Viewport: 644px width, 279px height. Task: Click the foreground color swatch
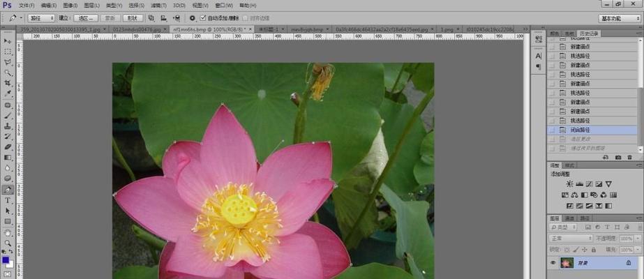click(x=6, y=259)
